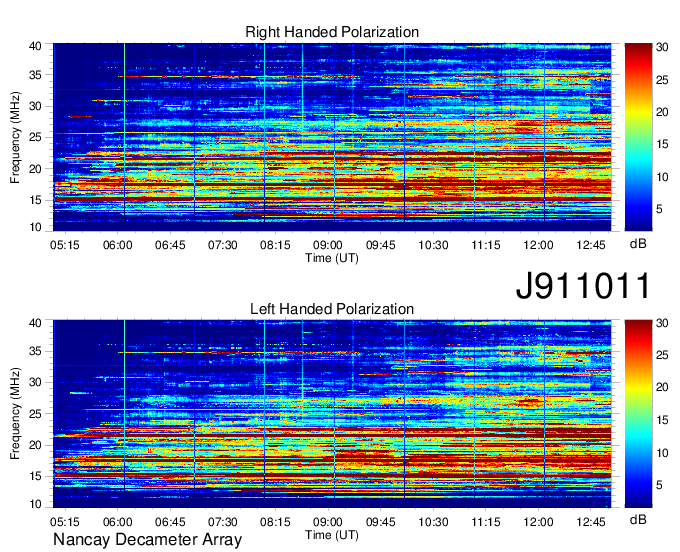Click the 15 MHz tick on Left Handed plot
Screen dimensions: 680x552
click(x=36, y=477)
